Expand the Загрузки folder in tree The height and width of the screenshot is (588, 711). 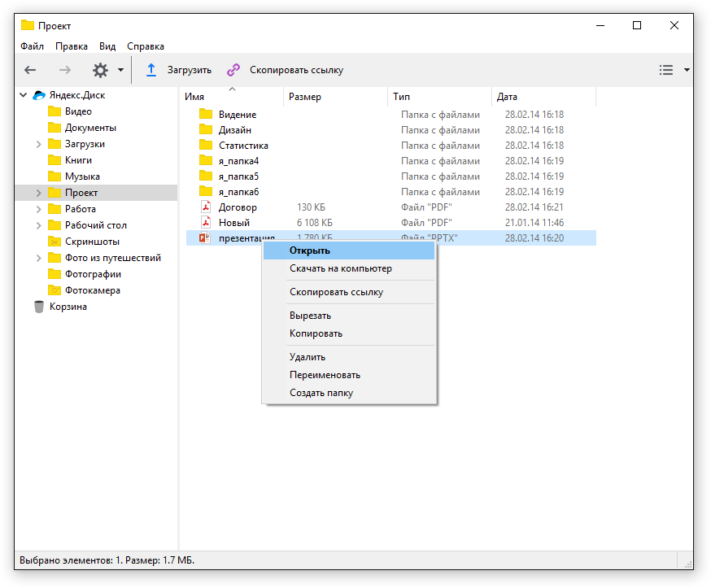[38, 144]
